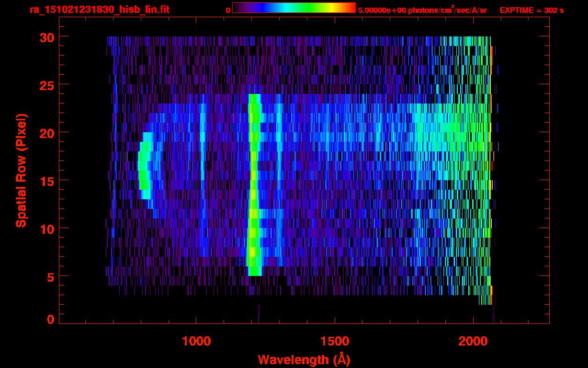The image size is (588, 368).
Task: Click the EXPTIME = 302 s text
Action: [531, 10]
